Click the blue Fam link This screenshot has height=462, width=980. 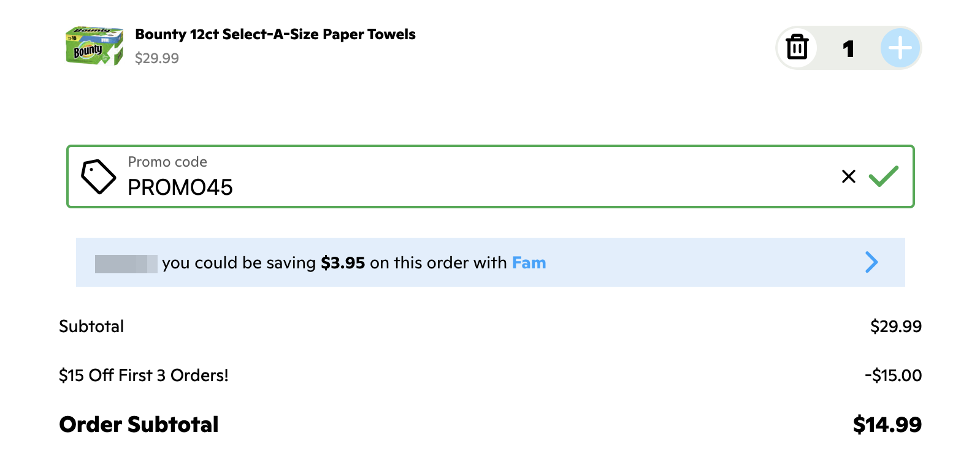tap(529, 263)
